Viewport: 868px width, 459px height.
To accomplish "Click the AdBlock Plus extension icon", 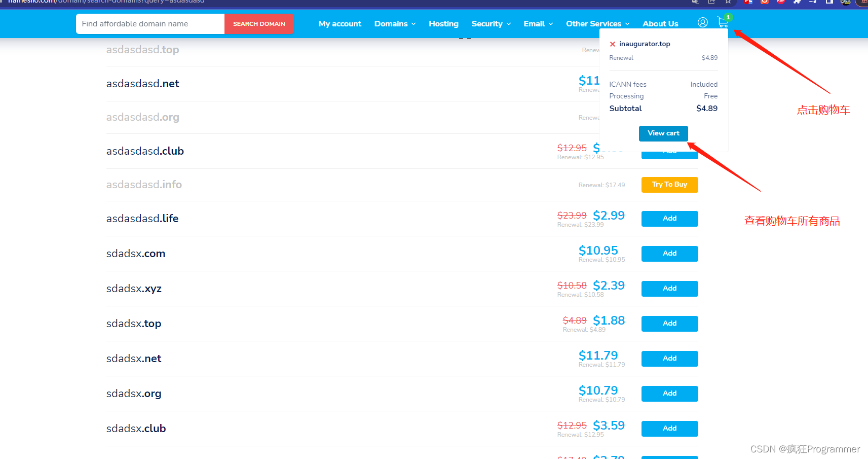I will [781, 2].
